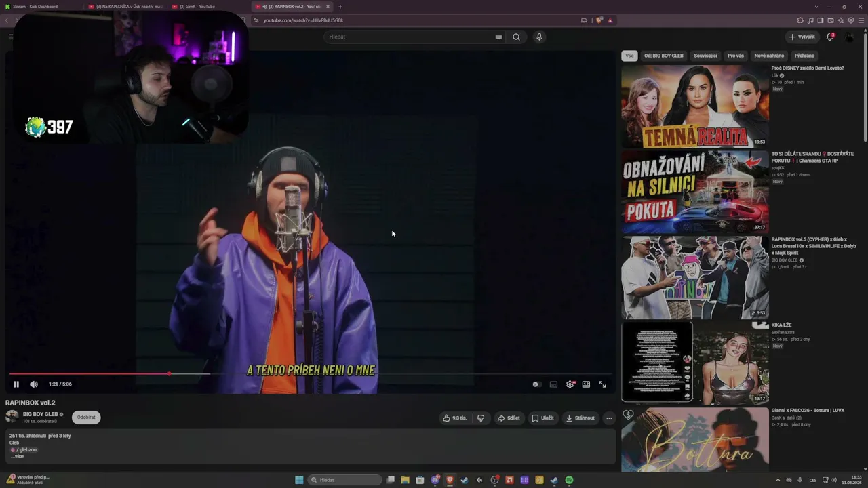Image resolution: width=868 pixels, height=488 pixels.
Task: Close the RAPINBOX vol.2 browser tab
Action: pyautogui.click(x=328, y=7)
